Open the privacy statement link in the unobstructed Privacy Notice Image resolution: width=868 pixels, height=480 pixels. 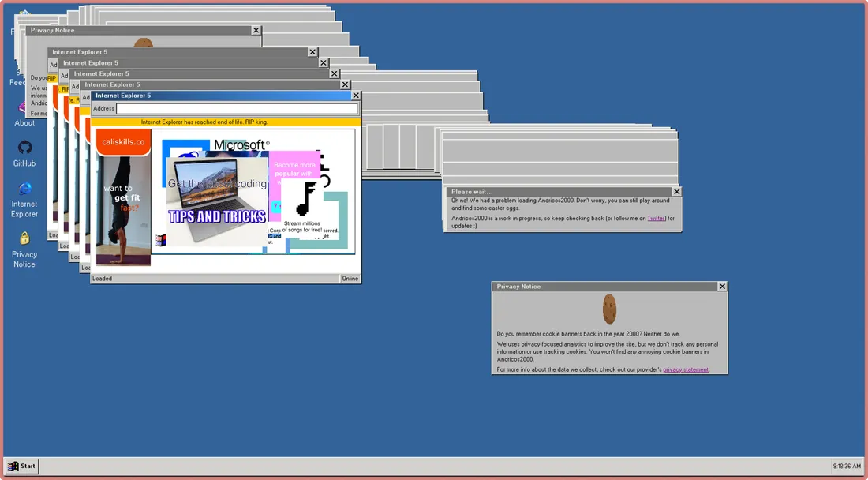point(685,369)
